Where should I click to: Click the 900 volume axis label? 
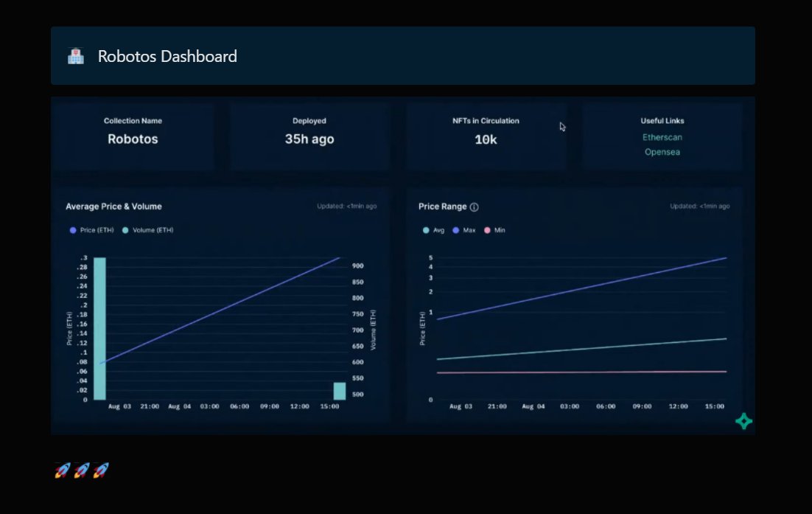357,265
